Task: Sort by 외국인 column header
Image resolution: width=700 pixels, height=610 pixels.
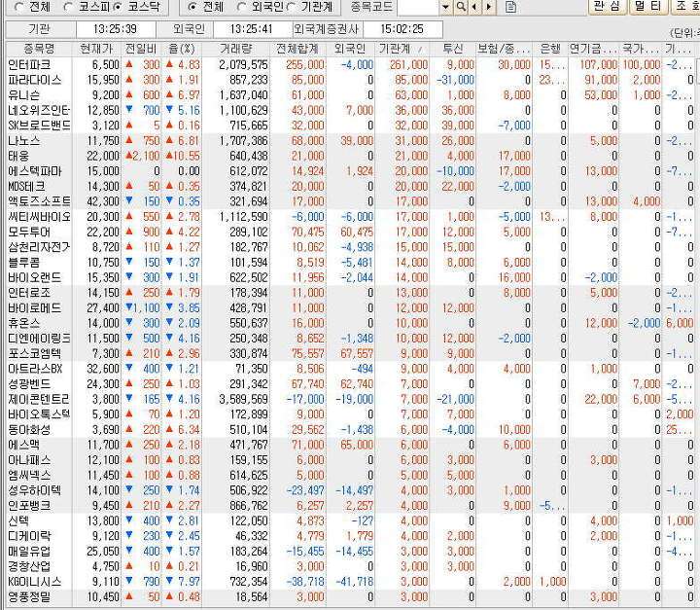Action: 350,49
